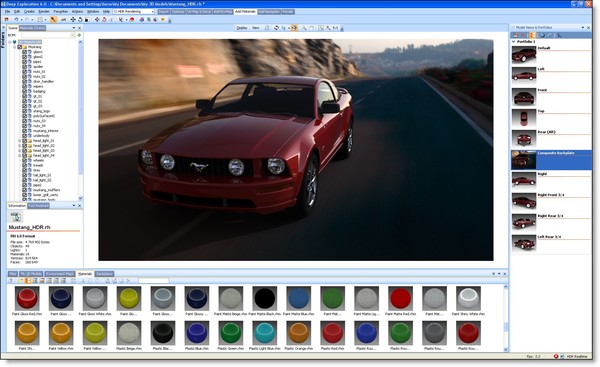This screenshot has width=600, height=367.
Task: Click the first red icon in main toolbar
Action: (7, 20)
